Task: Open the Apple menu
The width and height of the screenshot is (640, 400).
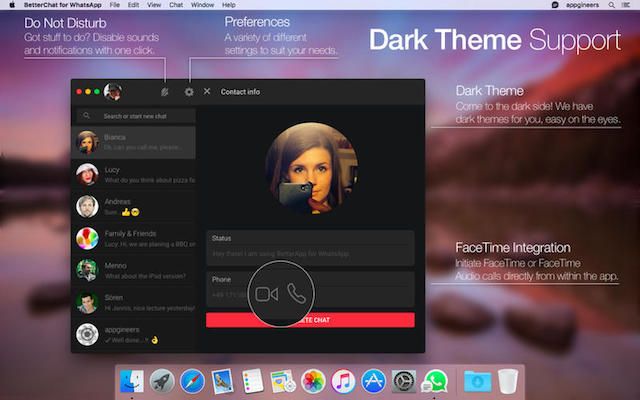Action: pos(12,5)
